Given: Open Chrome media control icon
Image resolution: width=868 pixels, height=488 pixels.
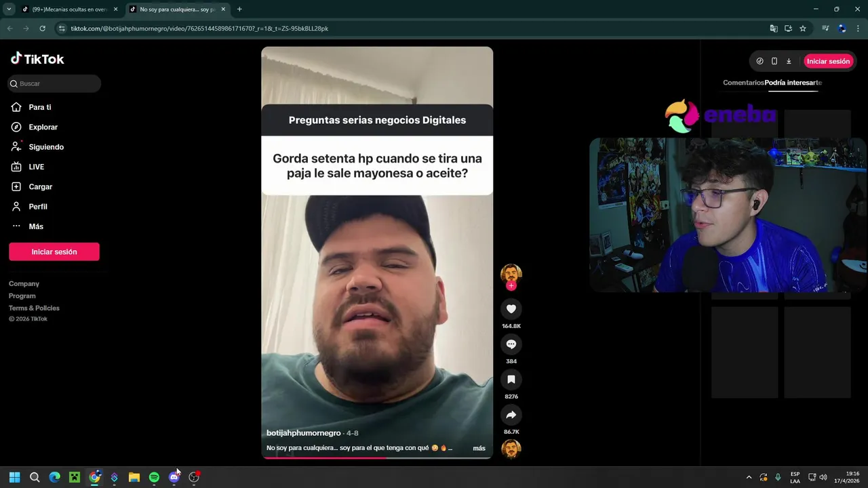Looking at the screenshot, I should click(x=825, y=28).
